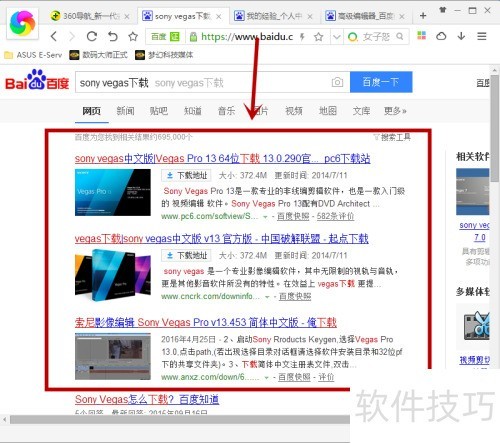Open 百度快照 for pc6 result
This screenshot has height=443, width=500.
coord(293,216)
